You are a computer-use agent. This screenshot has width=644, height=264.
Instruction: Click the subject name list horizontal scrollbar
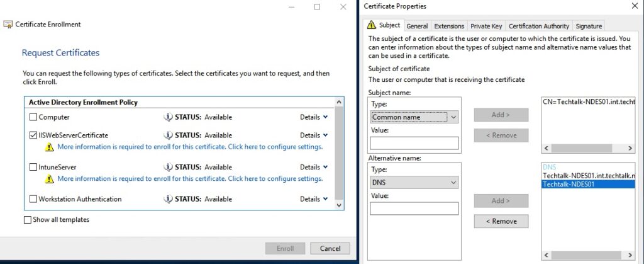click(x=589, y=148)
